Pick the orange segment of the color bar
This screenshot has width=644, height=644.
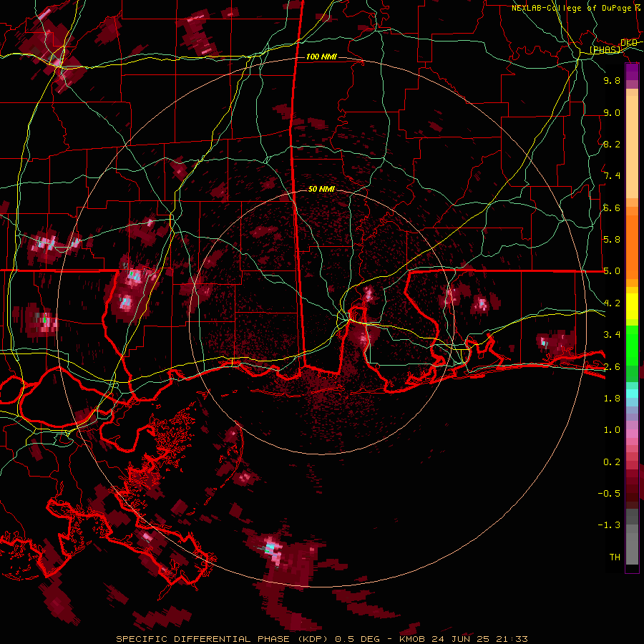[x=632, y=243]
